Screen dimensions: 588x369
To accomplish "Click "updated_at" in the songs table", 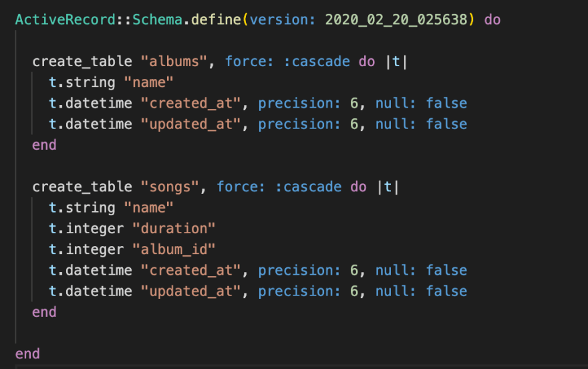I will coord(191,291).
